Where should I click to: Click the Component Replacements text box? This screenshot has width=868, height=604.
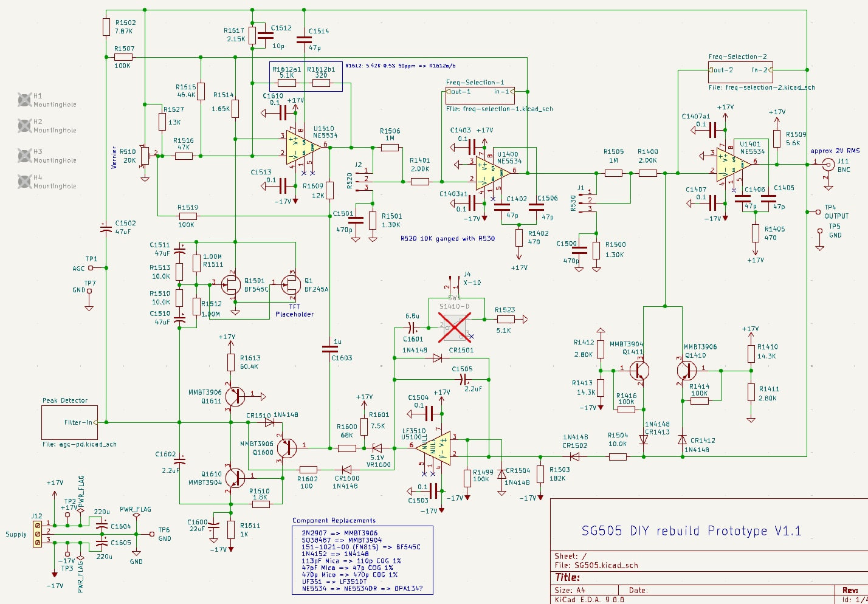coord(363,560)
